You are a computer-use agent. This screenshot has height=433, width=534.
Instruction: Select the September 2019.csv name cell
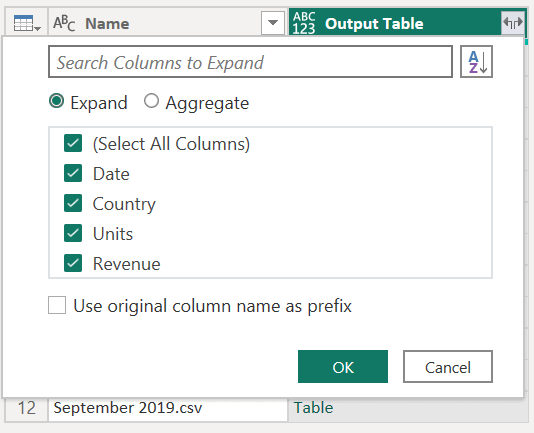click(168, 408)
